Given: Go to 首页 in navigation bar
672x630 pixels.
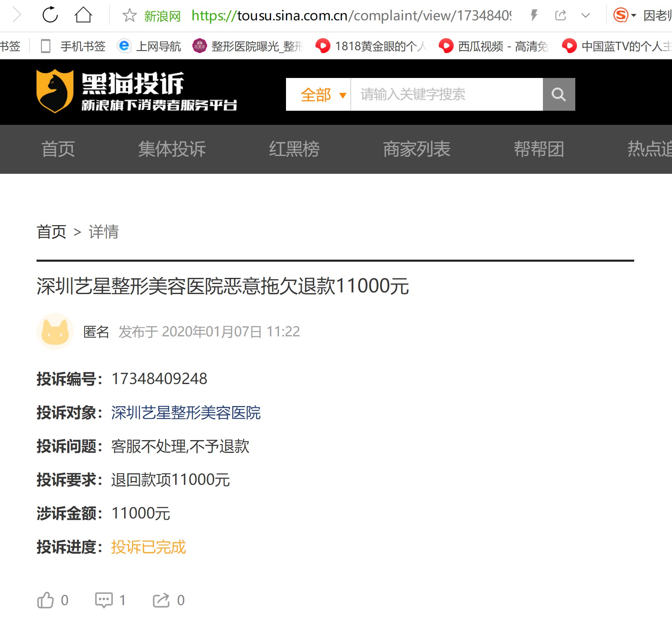Looking at the screenshot, I should pos(58,149).
